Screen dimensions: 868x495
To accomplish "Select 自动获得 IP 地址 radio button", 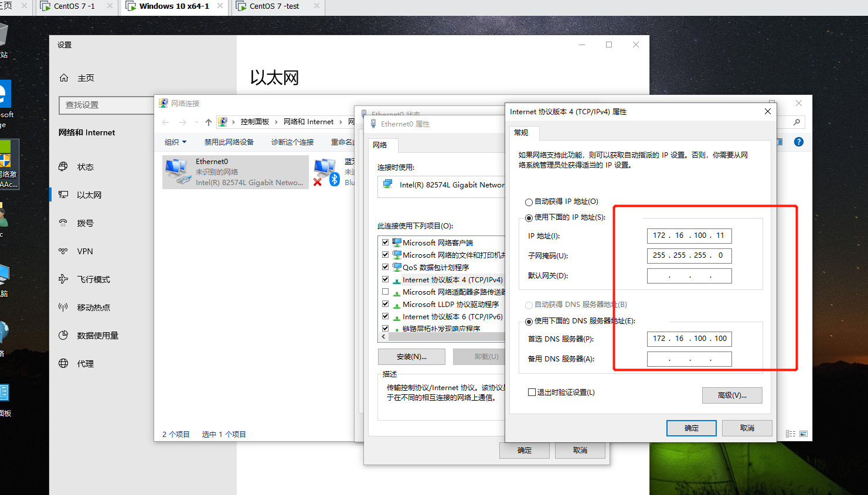I will click(529, 201).
